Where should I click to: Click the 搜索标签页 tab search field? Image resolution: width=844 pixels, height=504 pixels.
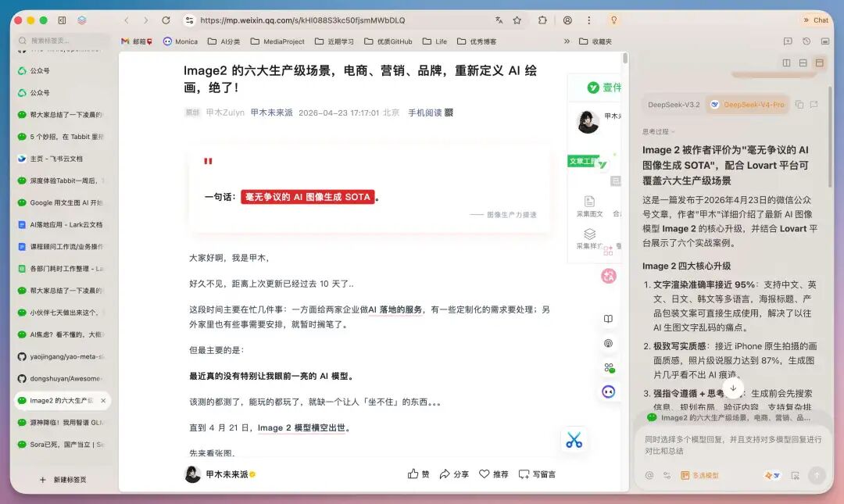[x=63, y=41]
